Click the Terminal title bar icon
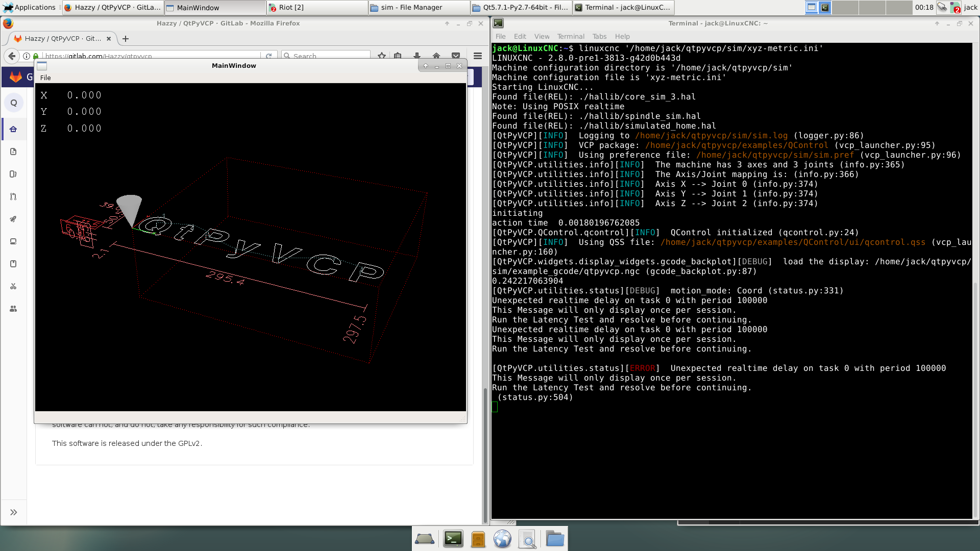This screenshot has width=980, height=551. 498,23
